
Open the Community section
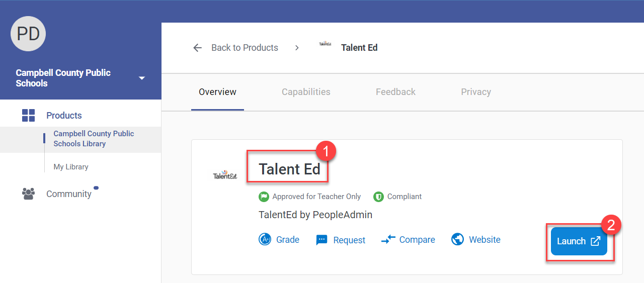69,194
